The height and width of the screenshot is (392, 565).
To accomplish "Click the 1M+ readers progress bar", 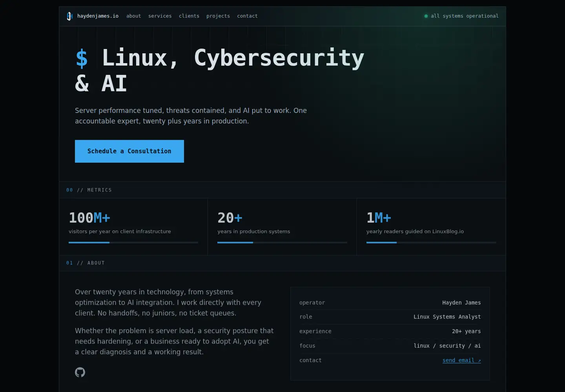I will click(x=431, y=243).
